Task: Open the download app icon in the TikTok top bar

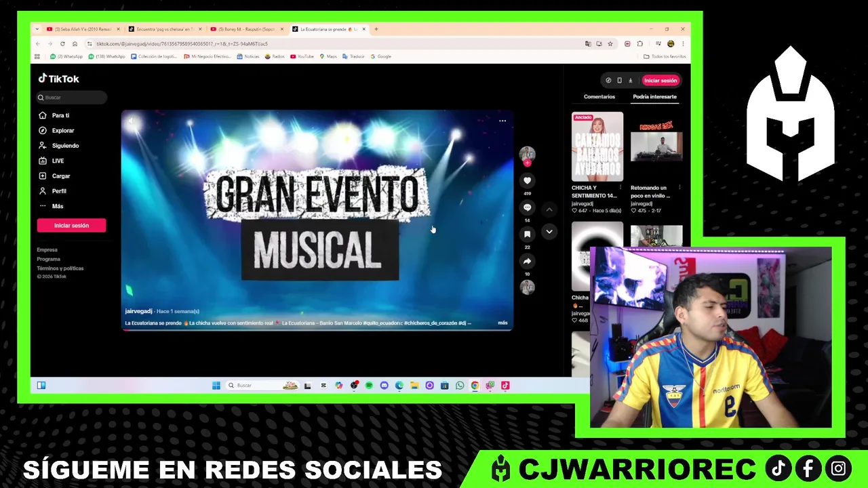Action: [x=630, y=80]
